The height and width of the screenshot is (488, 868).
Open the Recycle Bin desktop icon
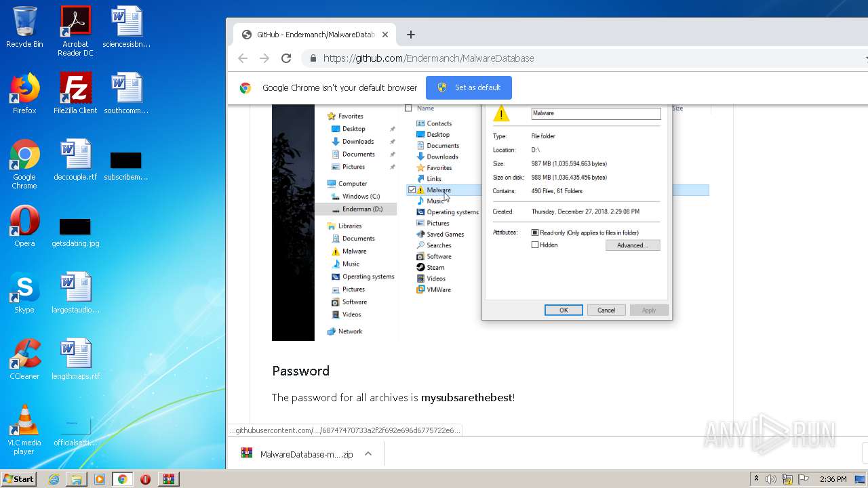[x=24, y=27]
